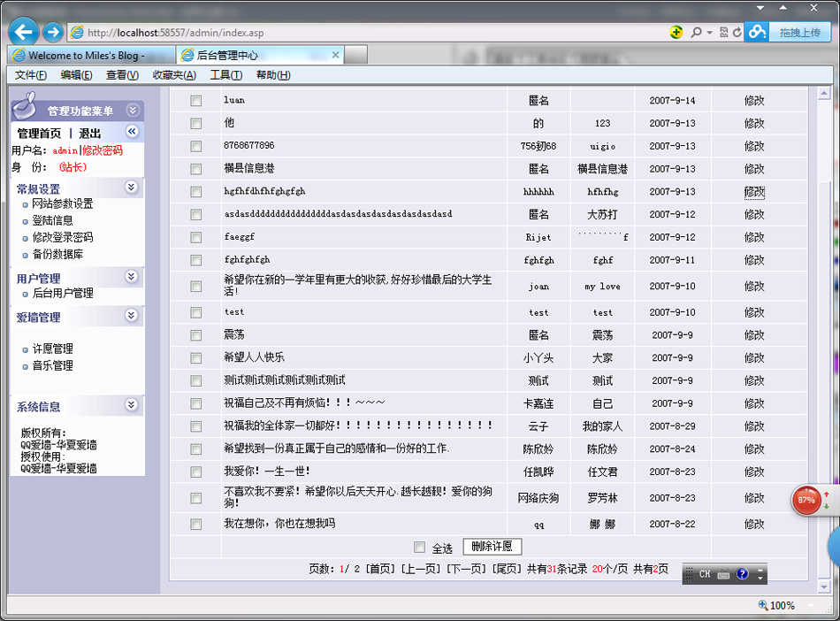Open 登陆信息 in sidebar
The height and width of the screenshot is (621, 840).
point(52,220)
